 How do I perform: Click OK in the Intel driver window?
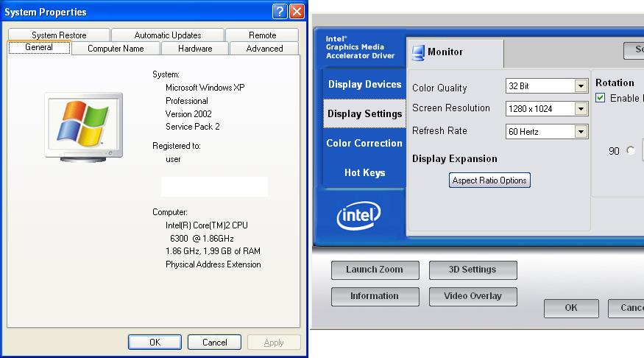point(571,308)
